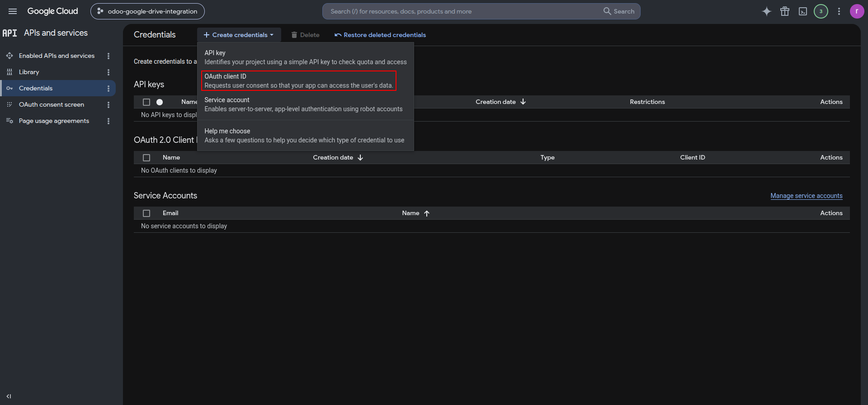Viewport: 868px width, 405px height.
Task: Click the API logo in the sidebar header
Action: pyautogui.click(x=9, y=33)
